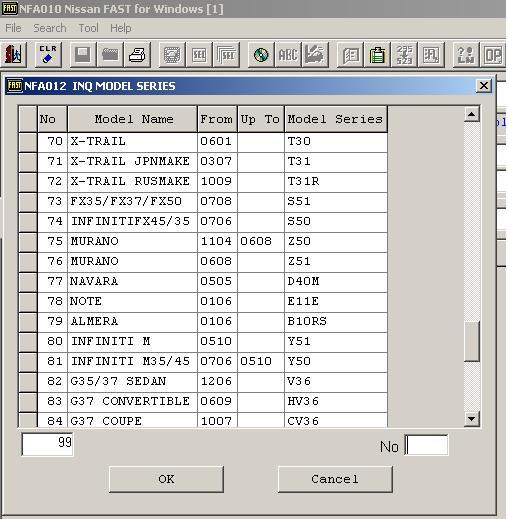Click the FL toolbar icon

[431, 54]
